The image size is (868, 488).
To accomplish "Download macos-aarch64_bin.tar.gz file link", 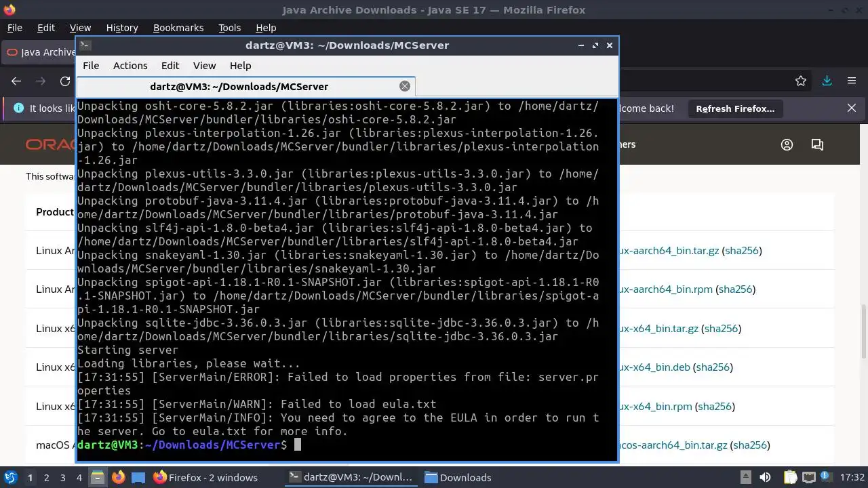I will pos(673,445).
